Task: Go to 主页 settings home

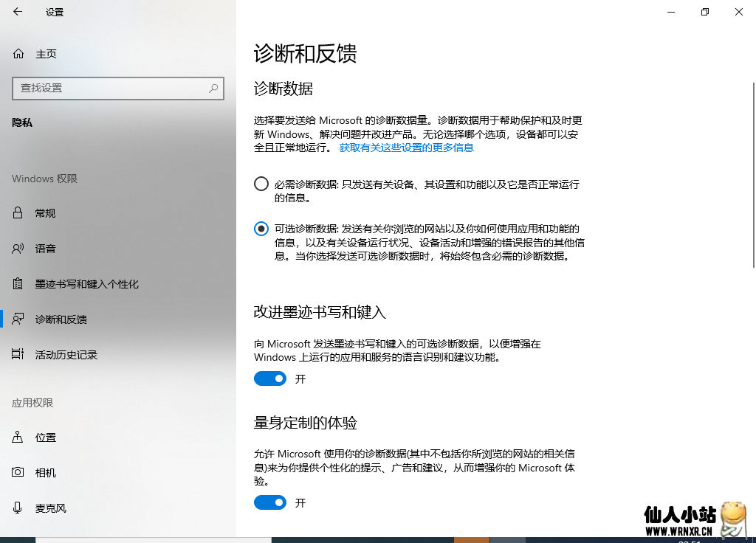Action: point(118,54)
